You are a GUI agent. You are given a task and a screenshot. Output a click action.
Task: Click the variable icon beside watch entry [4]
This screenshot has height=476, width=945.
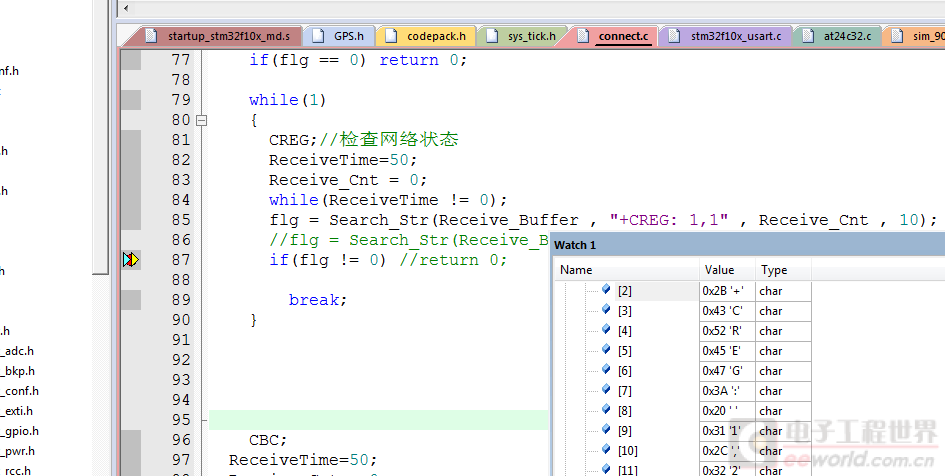[606, 330]
